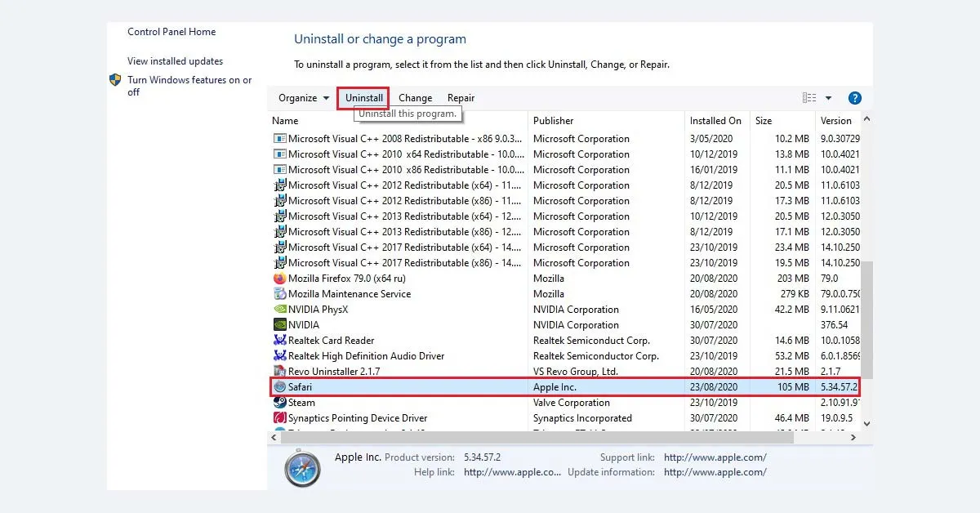Screen dimensions: 980x513
Task: Click the vertical scrollbar thumb
Action: pyautogui.click(x=866, y=320)
